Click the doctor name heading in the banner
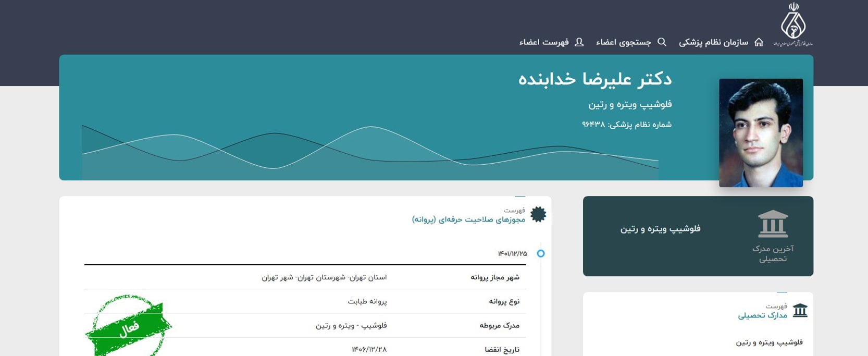This screenshot has height=356, width=868. click(594, 79)
